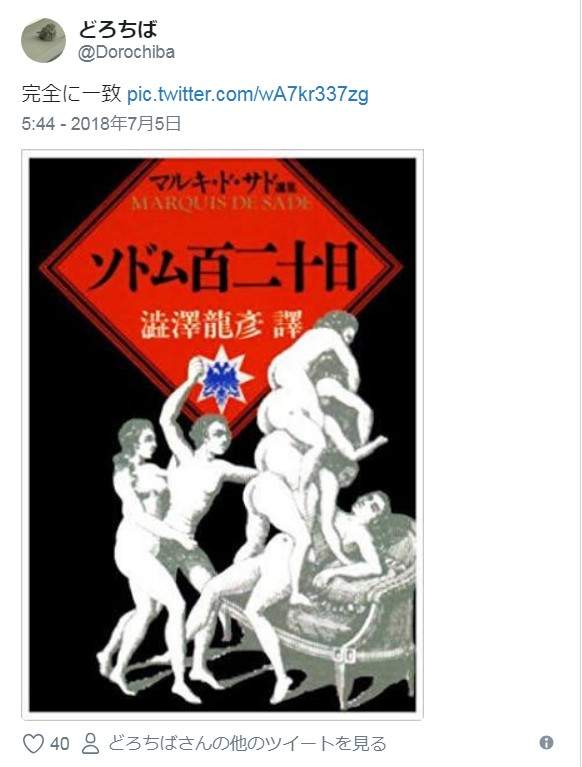Click the like count 40
The width and height of the screenshot is (582, 767).
[x=60, y=744]
